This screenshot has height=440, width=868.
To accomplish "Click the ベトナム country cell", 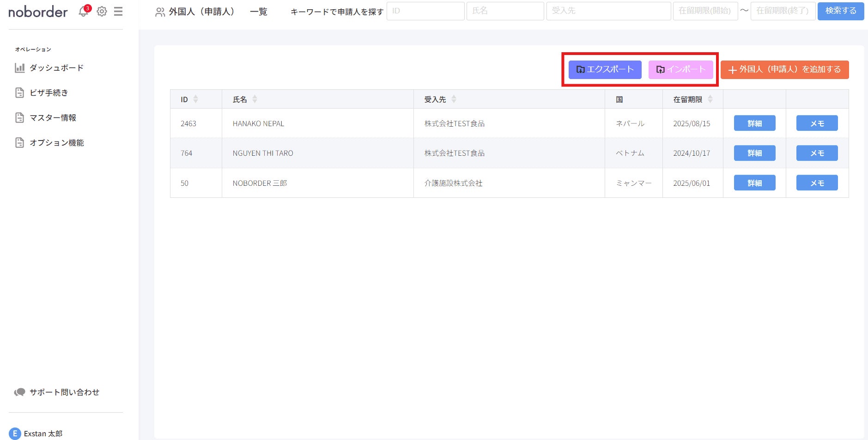I will [x=630, y=153].
